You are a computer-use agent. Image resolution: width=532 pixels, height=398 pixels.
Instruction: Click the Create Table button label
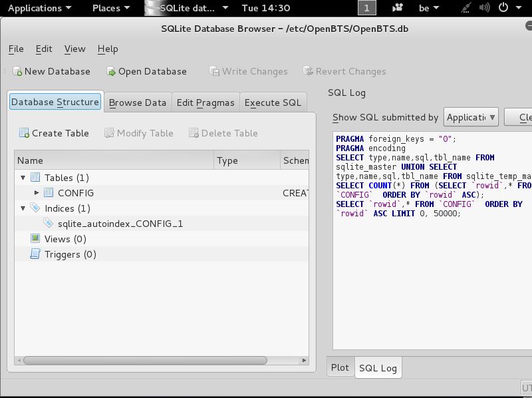click(x=61, y=133)
